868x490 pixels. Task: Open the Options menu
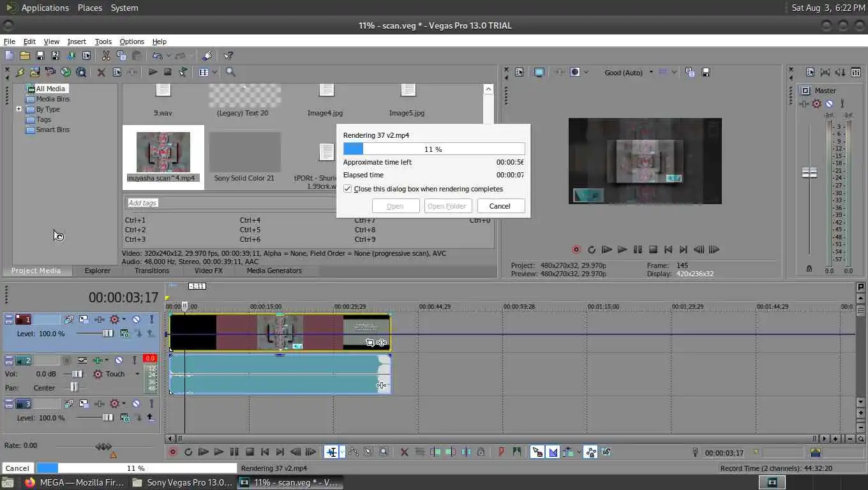(132, 41)
